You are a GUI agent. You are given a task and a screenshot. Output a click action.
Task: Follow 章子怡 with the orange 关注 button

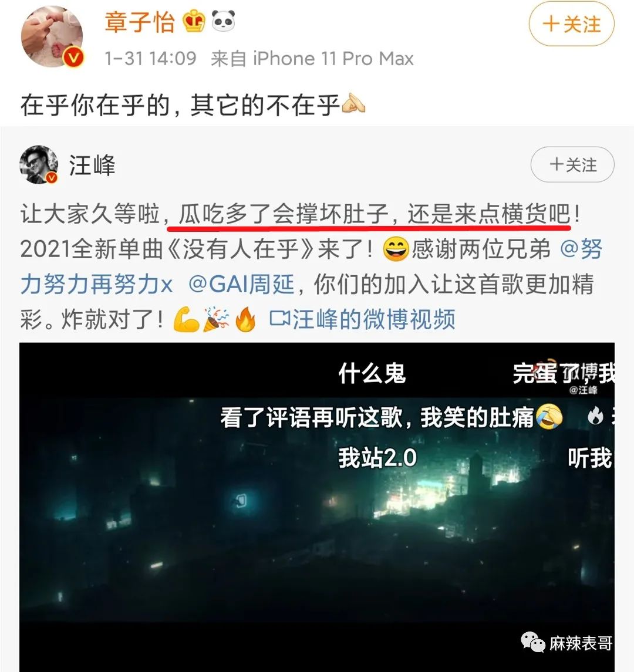[571, 24]
